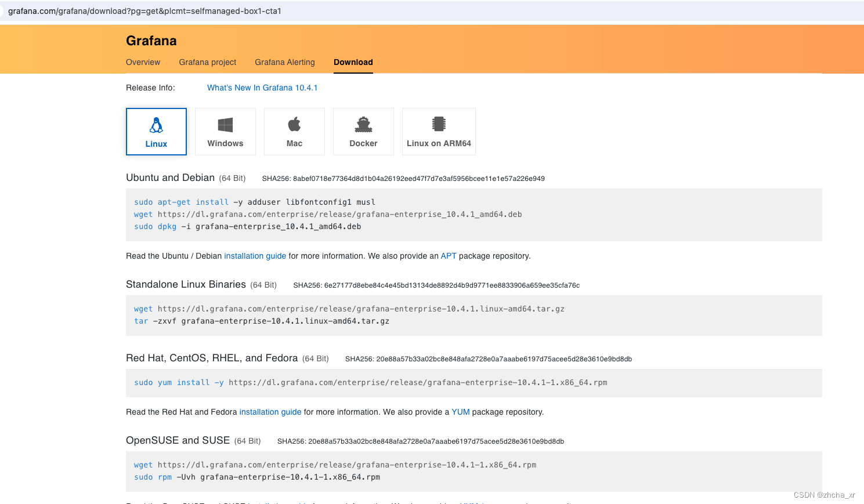Click the sudo dpkg -i command line
The width and height of the screenshot is (864, 504).
pyautogui.click(x=248, y=226)
